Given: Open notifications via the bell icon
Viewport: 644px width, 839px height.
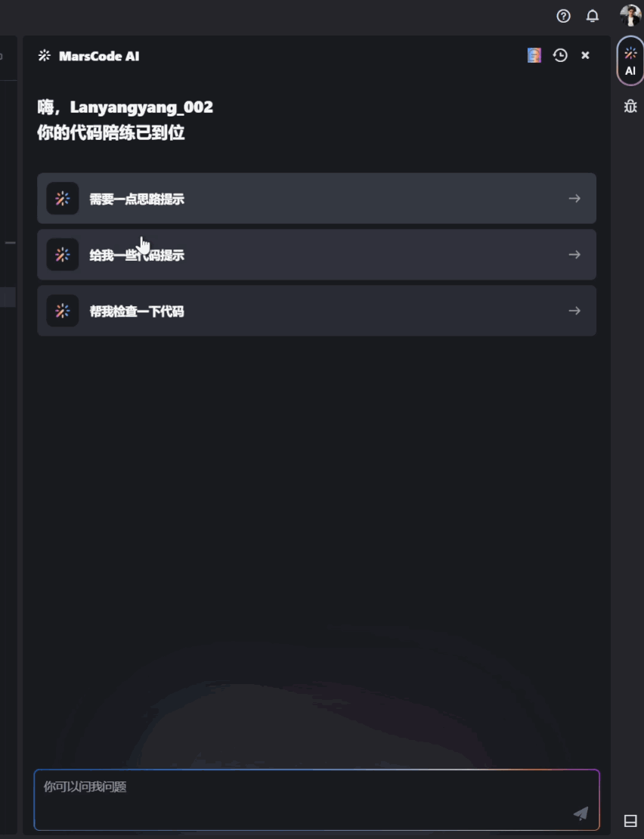Looking at the screenshot, I should (x=593, y=16).
